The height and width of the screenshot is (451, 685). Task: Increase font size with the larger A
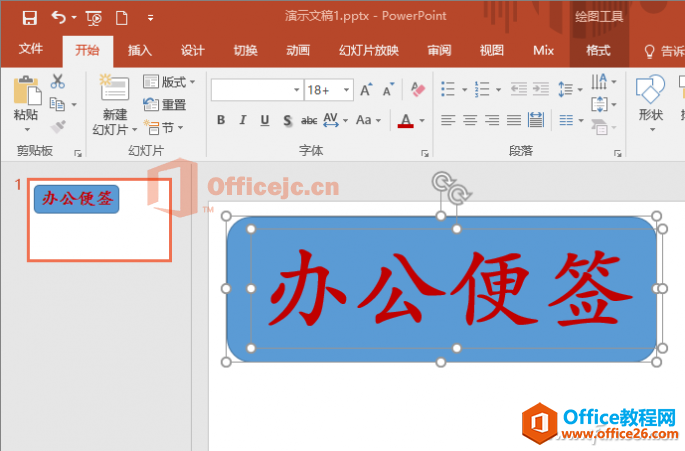click(366, 90)
